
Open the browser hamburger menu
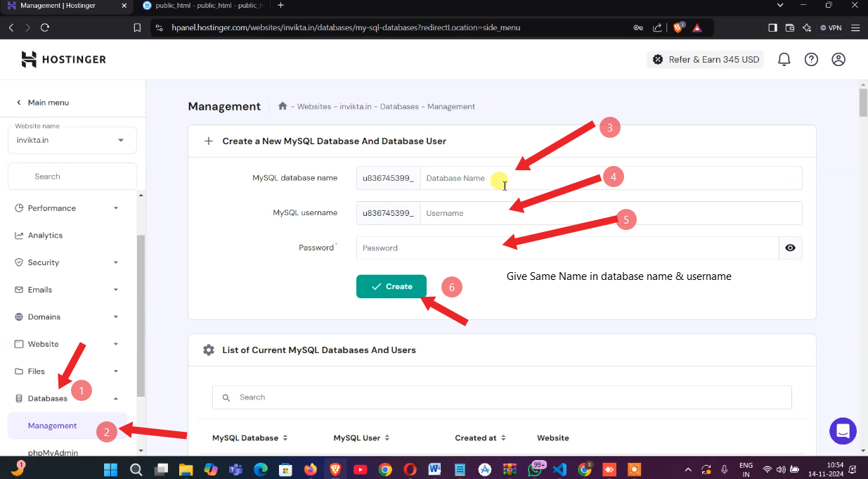pyautogui.click(x=855, y=28)
